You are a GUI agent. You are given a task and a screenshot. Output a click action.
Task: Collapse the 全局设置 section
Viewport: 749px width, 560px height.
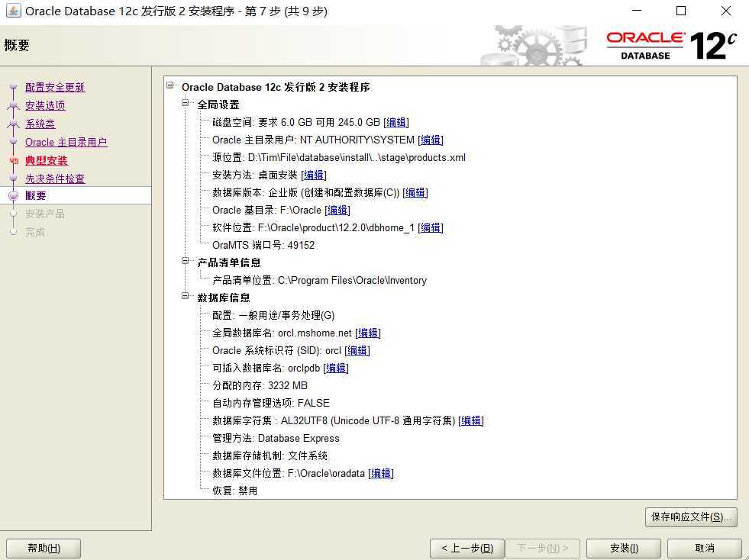click(x=186, y=103)
